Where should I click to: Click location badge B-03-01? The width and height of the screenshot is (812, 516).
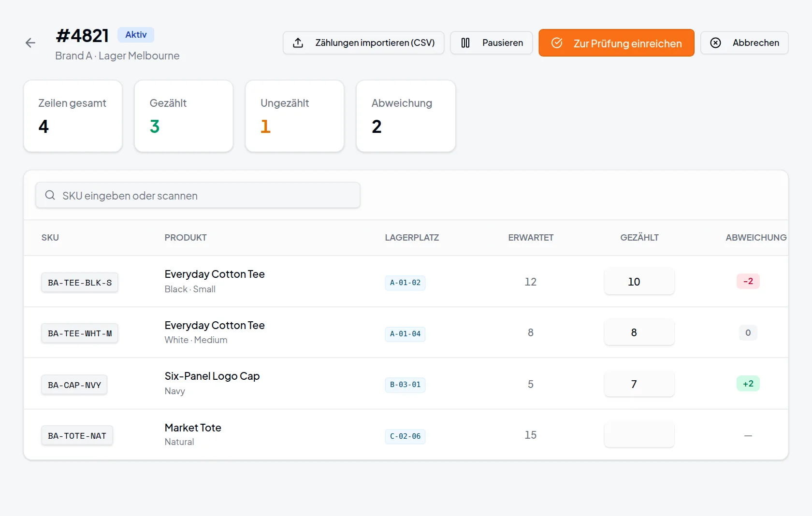[405, 385]
